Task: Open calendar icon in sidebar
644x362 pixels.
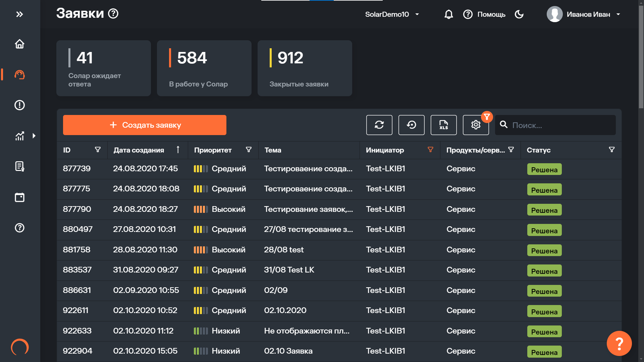Action: pos(19,197)
